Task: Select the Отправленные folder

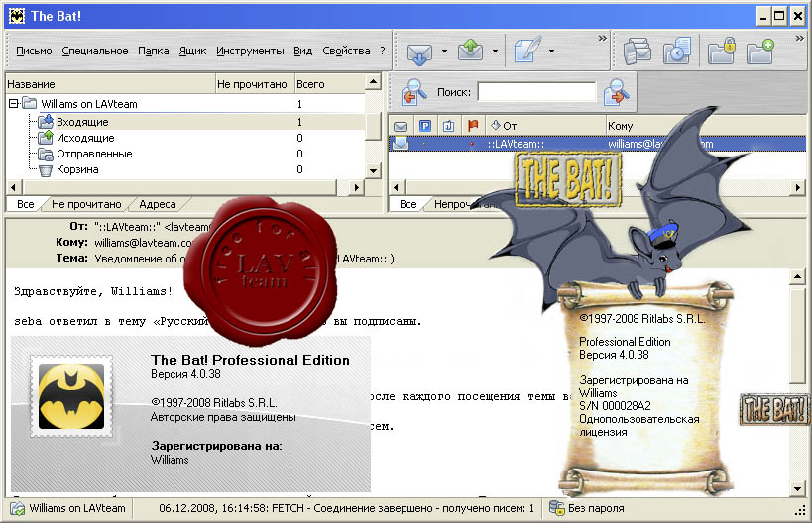Action: 94,155
